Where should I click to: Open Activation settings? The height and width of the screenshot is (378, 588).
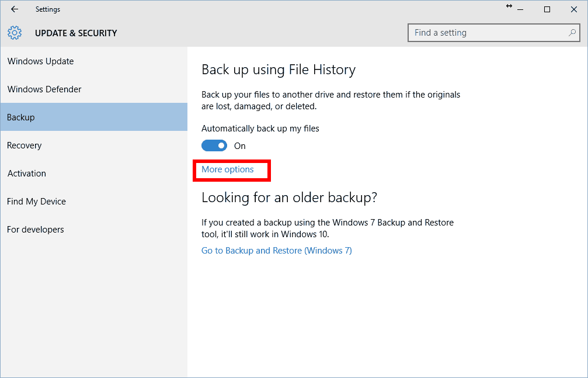click(94, 174)
